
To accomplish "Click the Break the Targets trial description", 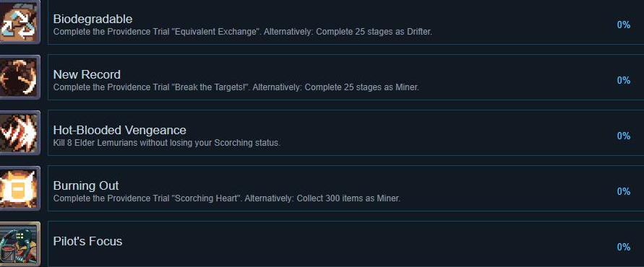I will (236, 87).
